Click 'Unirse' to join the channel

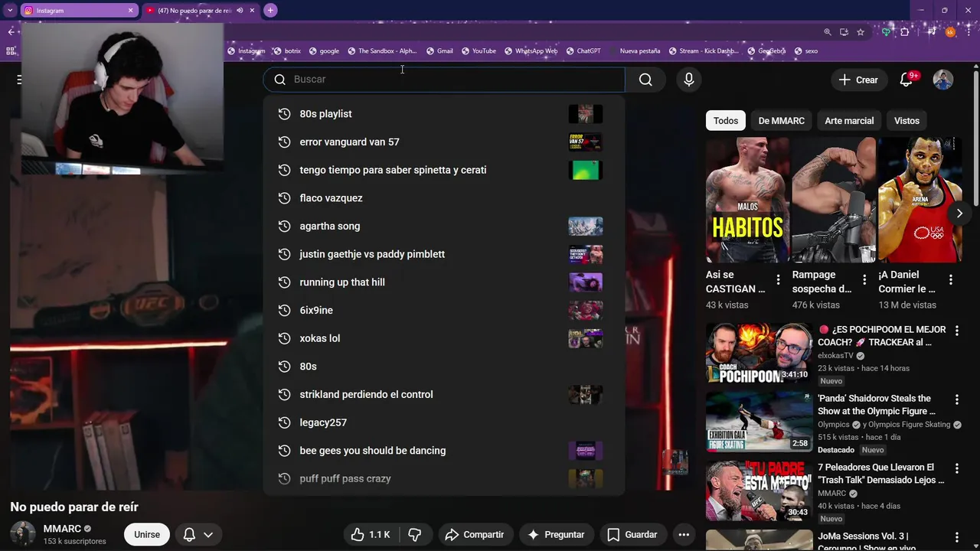tap(147, 534)
